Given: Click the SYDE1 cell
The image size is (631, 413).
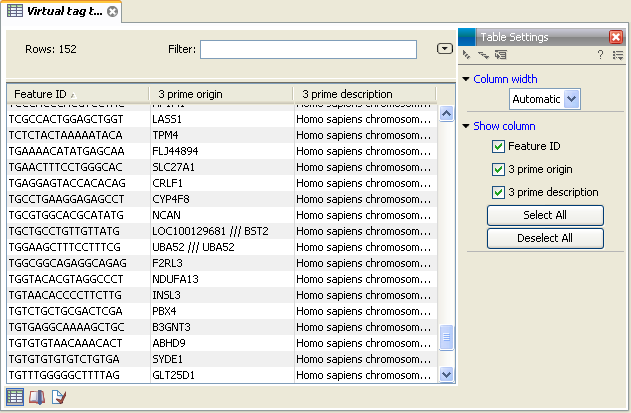Looking at the screenshot, I should coord(222,359).
